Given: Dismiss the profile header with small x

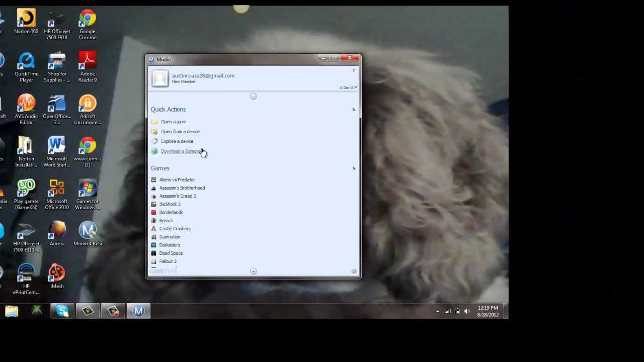Looking at the screenshot, I should pyautogui.click(x=354, y=70).
